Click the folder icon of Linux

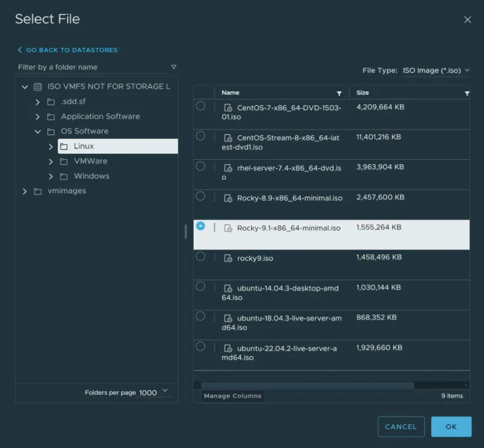click(x=64, y=147)
